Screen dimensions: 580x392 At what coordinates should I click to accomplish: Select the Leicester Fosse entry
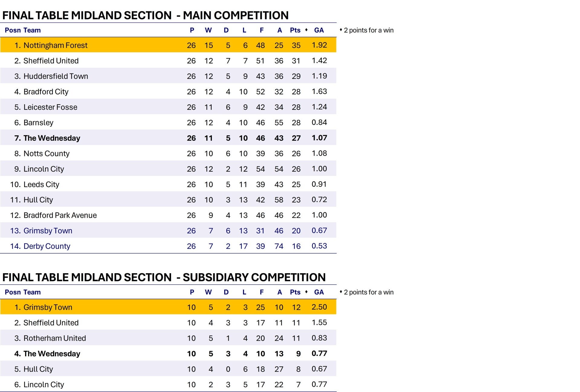click(50, 107)
